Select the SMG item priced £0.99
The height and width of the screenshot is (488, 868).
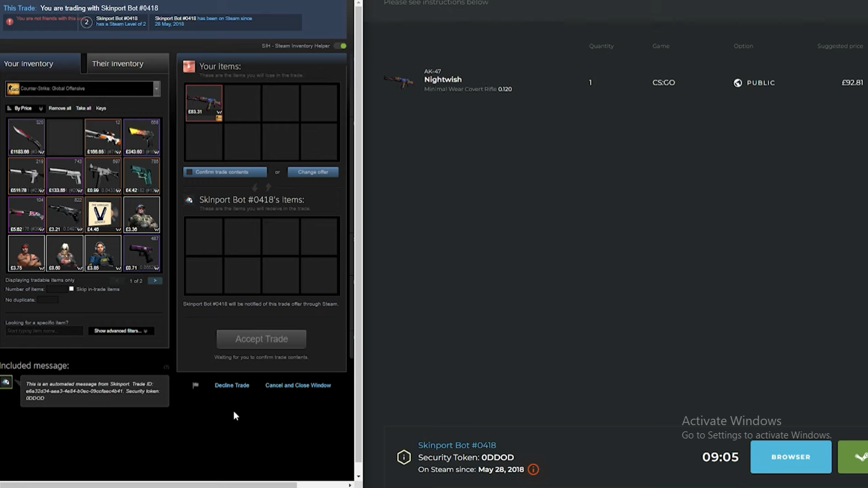click(x=103, y=176)
